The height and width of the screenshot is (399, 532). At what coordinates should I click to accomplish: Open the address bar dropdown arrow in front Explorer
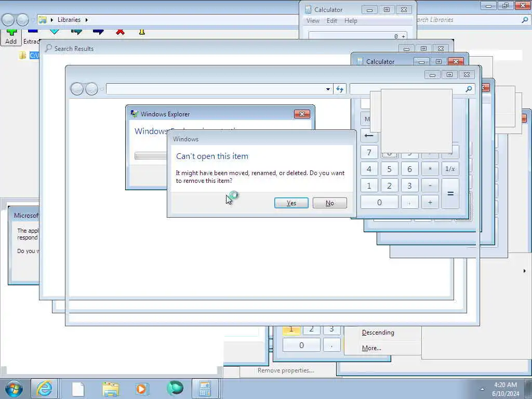(328, 89)
